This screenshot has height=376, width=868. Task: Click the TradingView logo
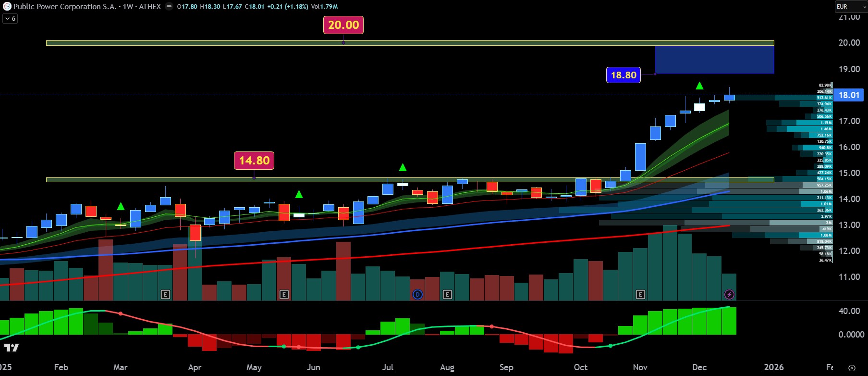pyautogui.click(x=12, y=348)
